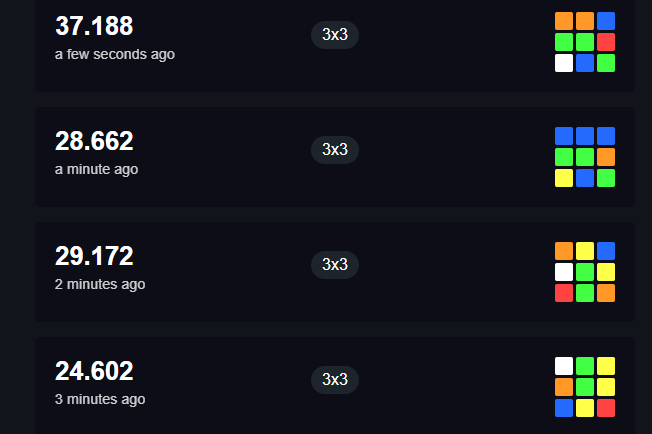
Task: Click the cube scramble preview for 24.602 solve
Action: click(x=585, y=387)
